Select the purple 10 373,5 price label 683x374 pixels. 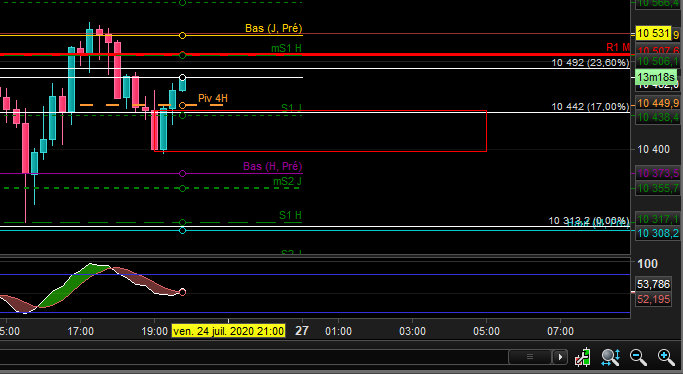click(x=658, y=173)
